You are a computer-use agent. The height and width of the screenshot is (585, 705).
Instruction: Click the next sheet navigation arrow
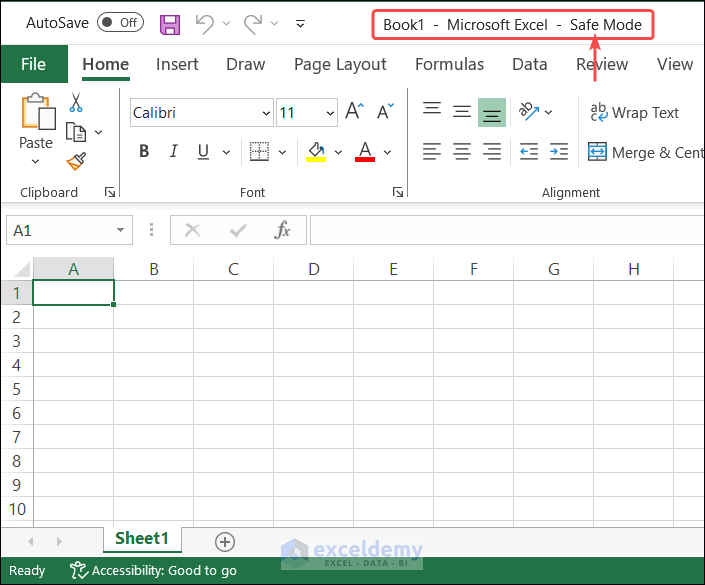[59, 541]
